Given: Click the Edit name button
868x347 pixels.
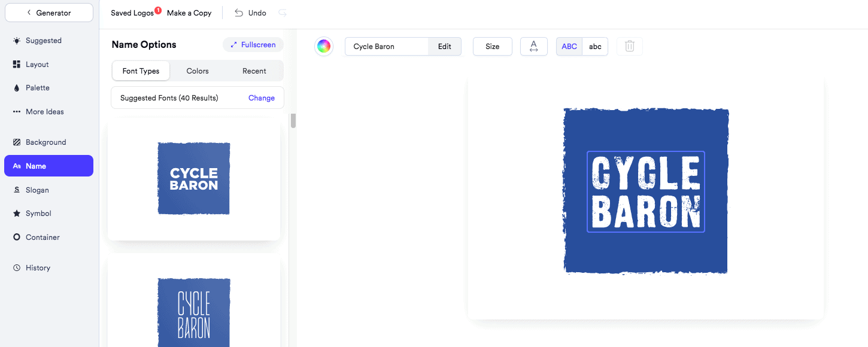Looking at the screenshot, I should [444, 47].
